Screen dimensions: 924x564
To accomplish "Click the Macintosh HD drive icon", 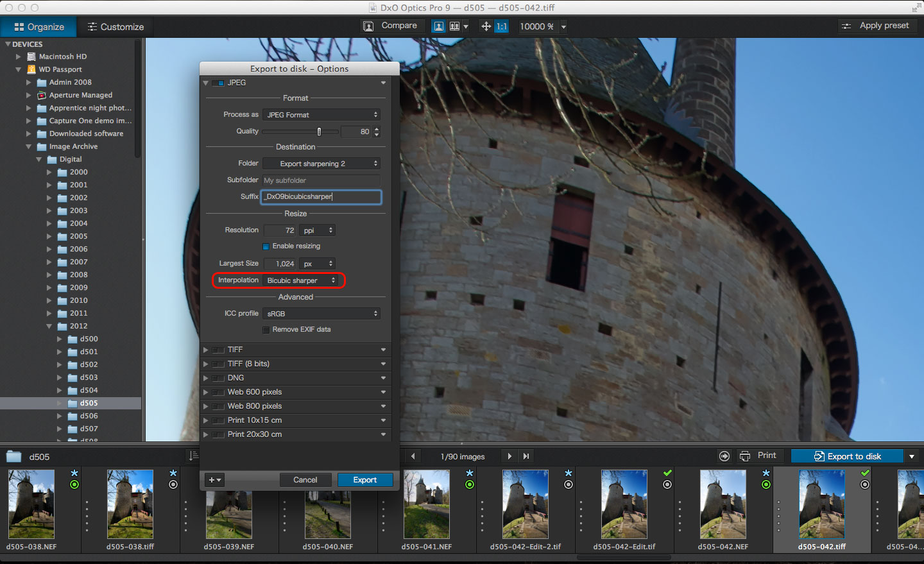I will tap(31, 56).
